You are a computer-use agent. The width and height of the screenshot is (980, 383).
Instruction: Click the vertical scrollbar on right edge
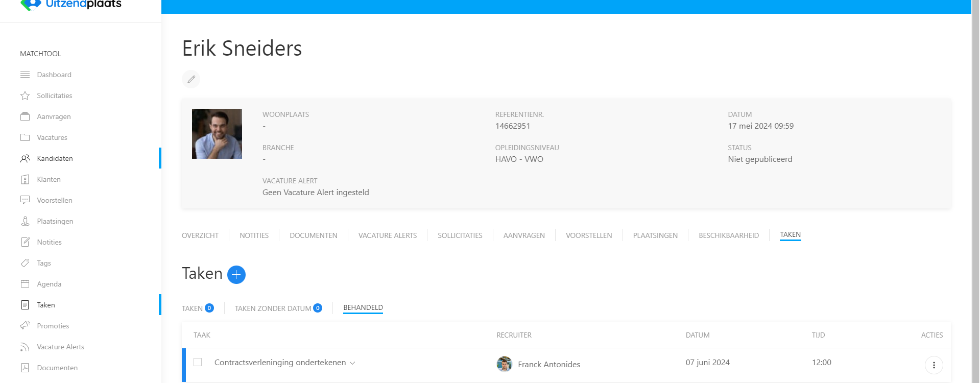click(x=975, y=192)
